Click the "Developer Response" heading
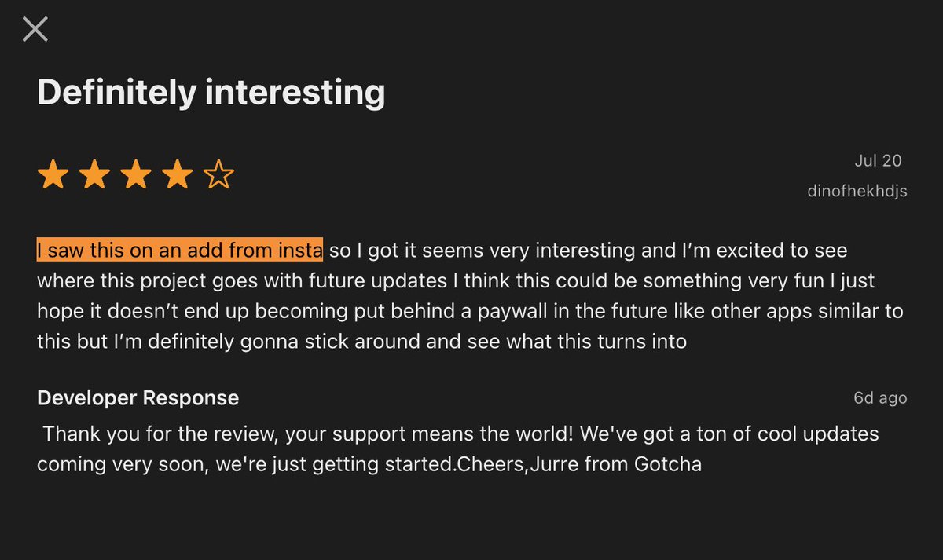Screen dimensions: 943x560 [x=138, y=398]
